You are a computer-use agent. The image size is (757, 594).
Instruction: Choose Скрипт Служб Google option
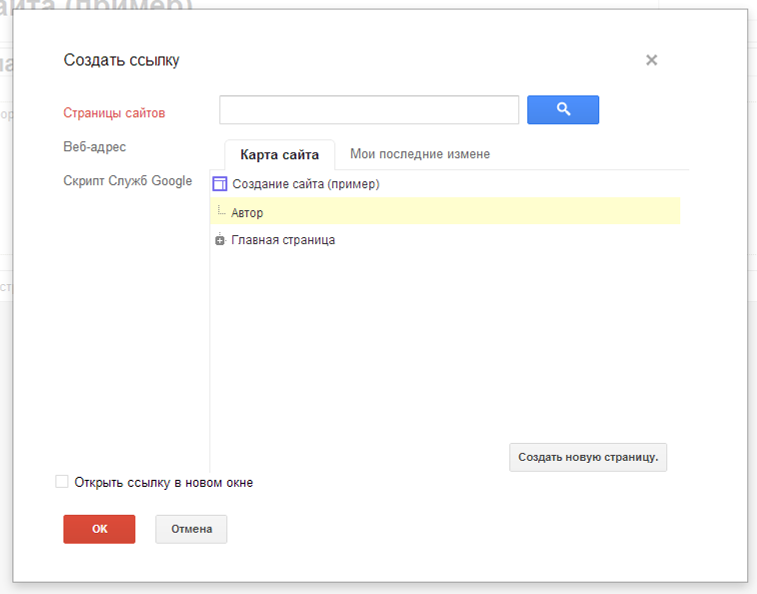pyautogui.click(x=127, y=181)
